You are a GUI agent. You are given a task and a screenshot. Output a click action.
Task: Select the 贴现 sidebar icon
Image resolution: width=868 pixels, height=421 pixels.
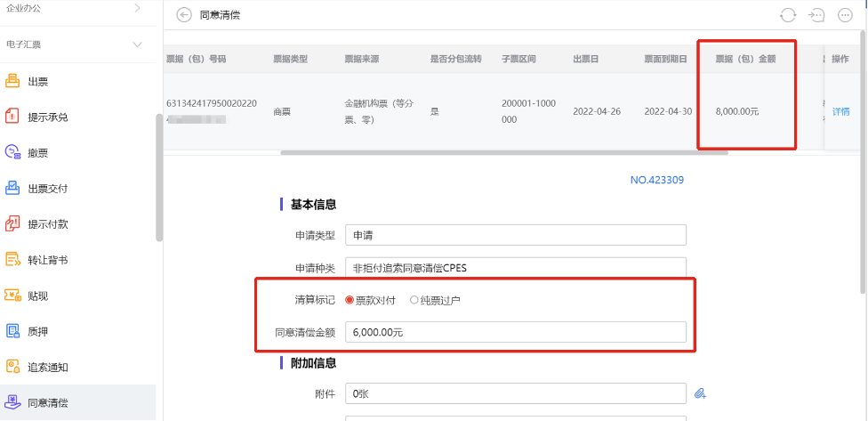[x=13, y=296]
